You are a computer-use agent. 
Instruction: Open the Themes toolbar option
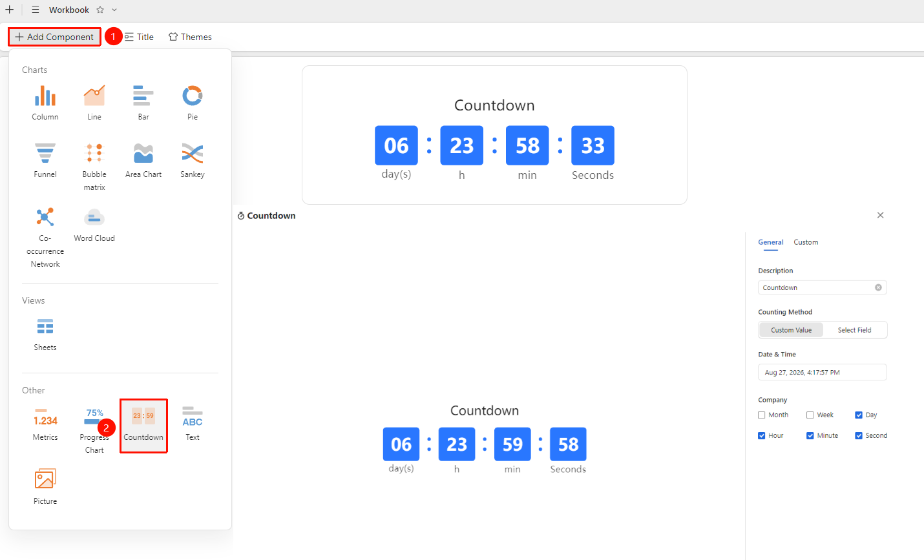click(x=190, y=37)
